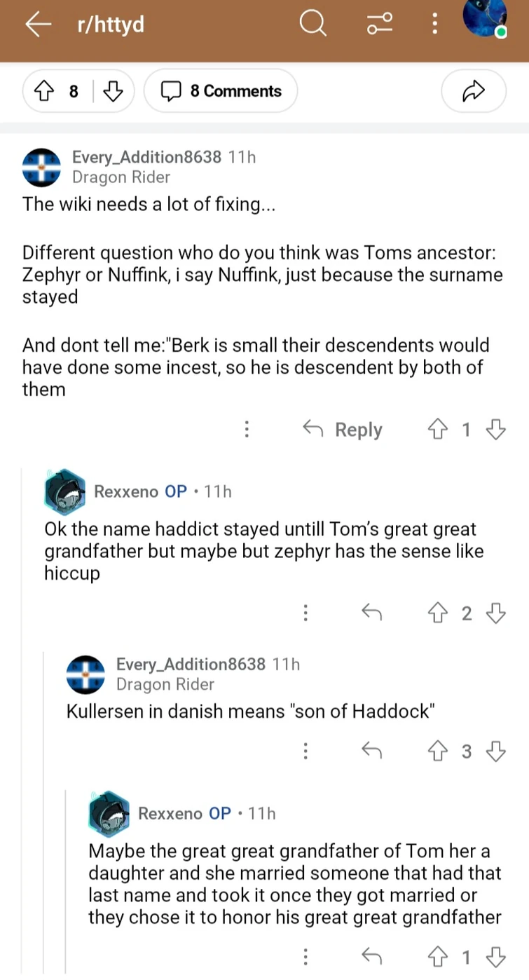Open Every_Addition8638's profile avatar
This screenshot has width=529, height=980.
tap(41, 167)
